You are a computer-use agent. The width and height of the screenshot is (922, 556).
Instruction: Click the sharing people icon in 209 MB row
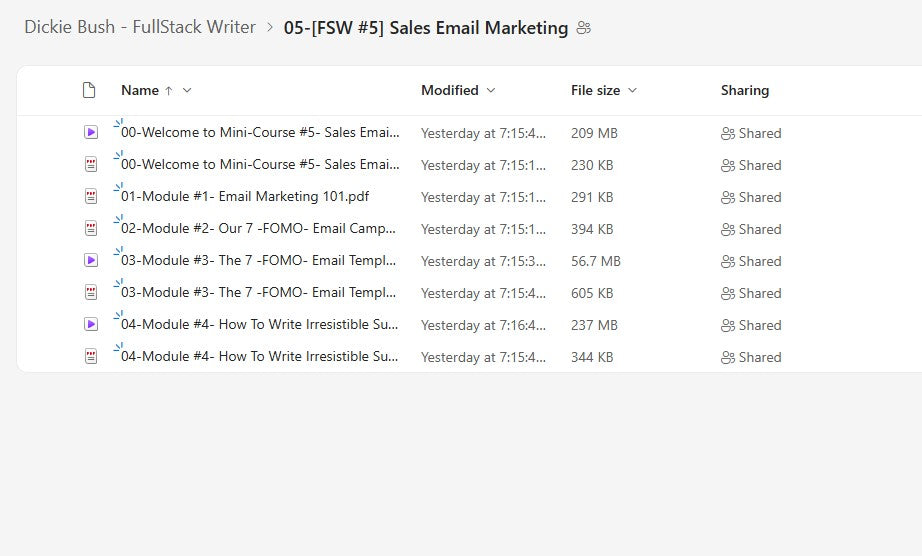(727, 133)
